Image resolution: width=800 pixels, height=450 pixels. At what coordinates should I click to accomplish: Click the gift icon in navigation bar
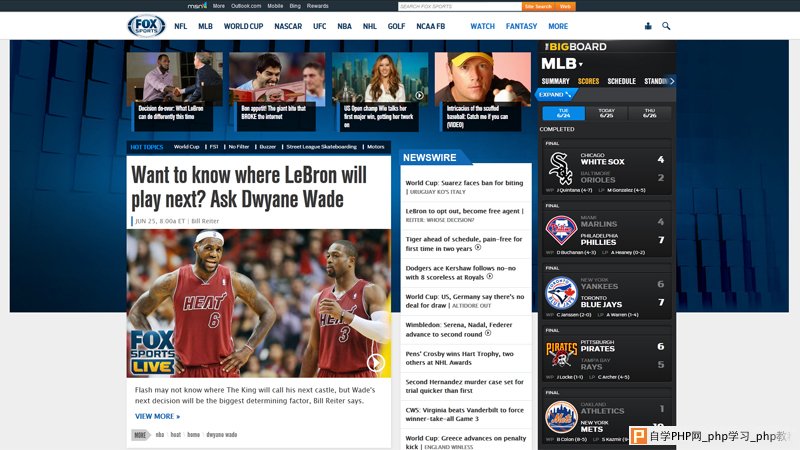648,26
